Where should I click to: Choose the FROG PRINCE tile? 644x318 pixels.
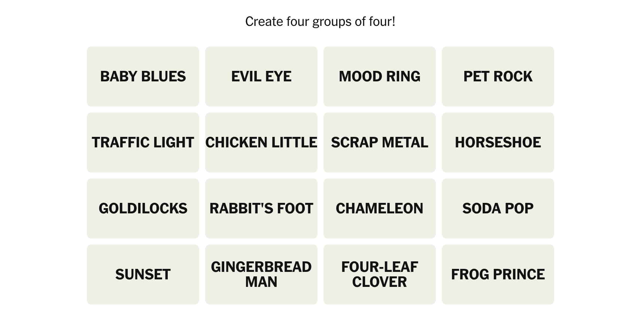click(498, 274)
